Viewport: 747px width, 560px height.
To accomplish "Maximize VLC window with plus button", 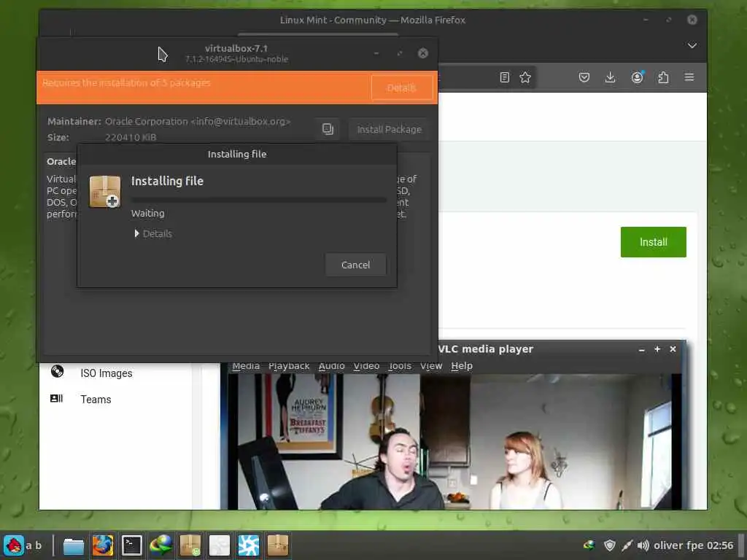I will coord(657,349).
